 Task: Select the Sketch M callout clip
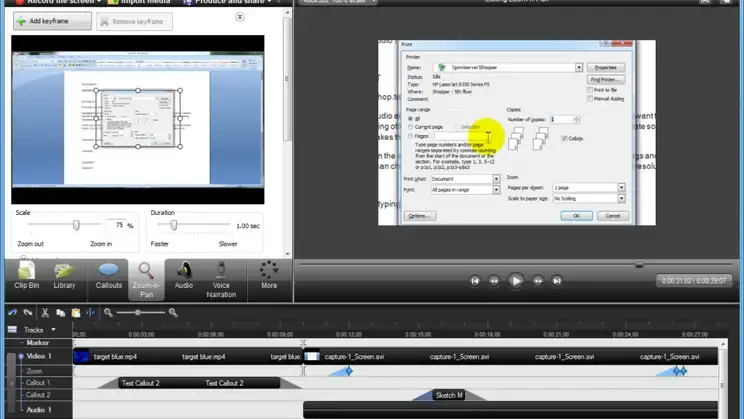[449, 395]
